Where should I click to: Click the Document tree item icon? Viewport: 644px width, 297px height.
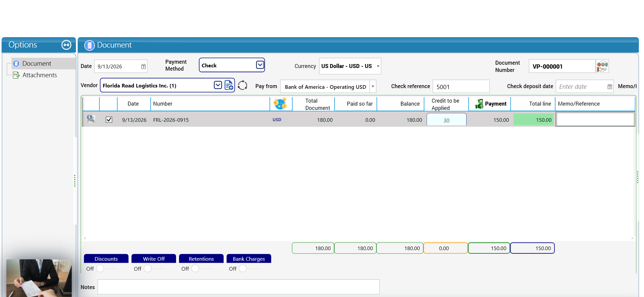(x=16, y=63)
